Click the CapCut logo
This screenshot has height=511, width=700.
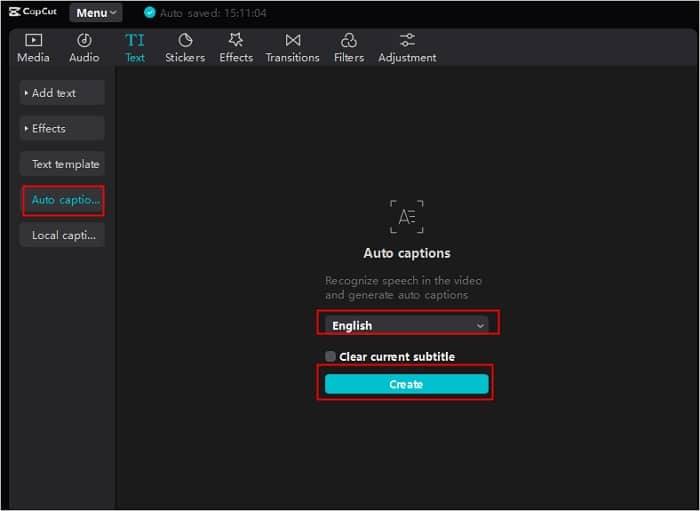pos(33,12)
